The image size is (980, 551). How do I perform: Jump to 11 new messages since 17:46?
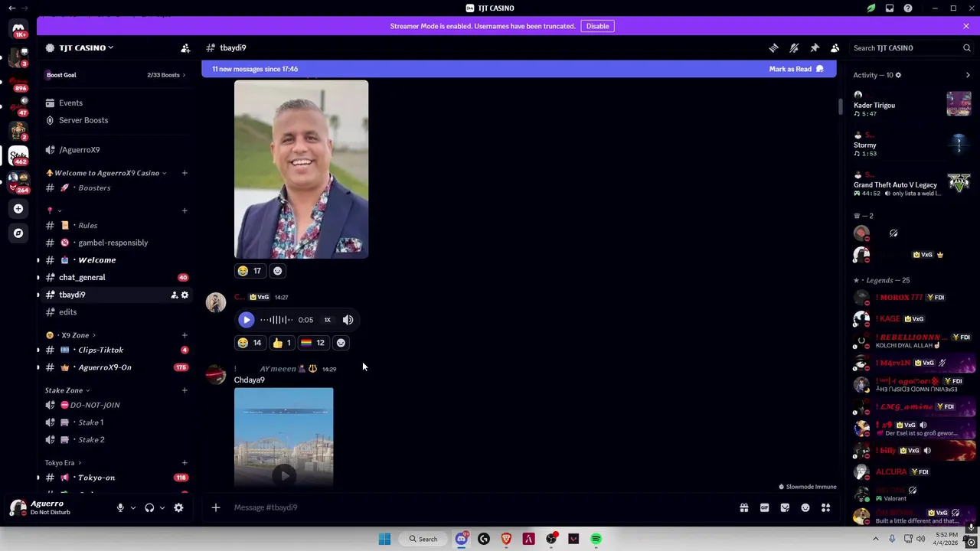pyautogui.click(x=255, y=69)
